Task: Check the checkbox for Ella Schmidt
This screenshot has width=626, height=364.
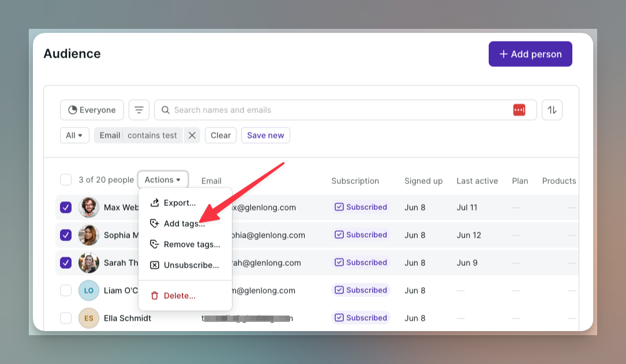Action: coord(66,318)
